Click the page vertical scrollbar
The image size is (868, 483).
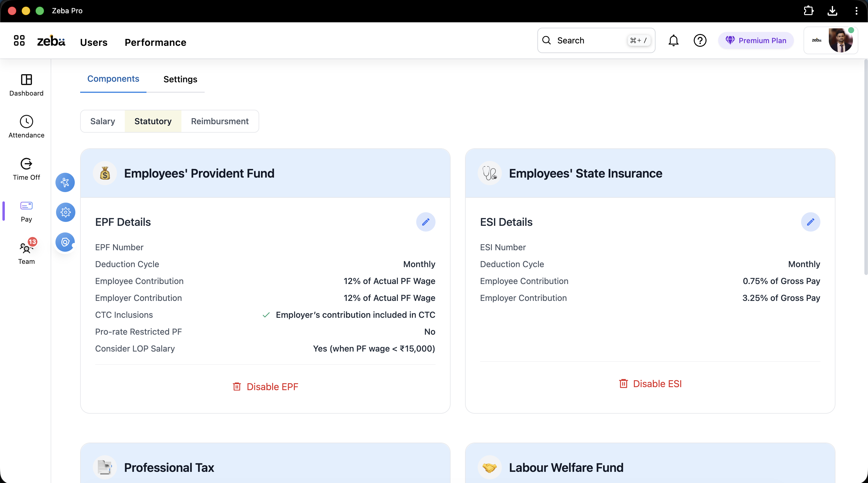tap(866, 167)
